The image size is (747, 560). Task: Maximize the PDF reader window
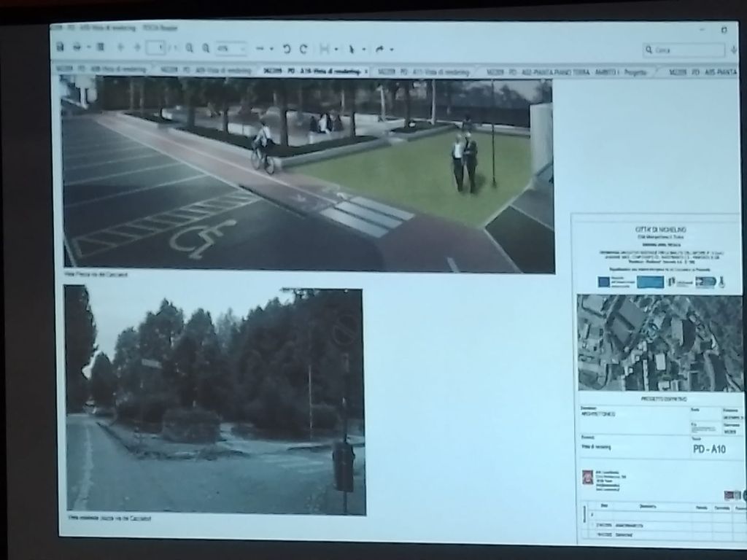724,30
